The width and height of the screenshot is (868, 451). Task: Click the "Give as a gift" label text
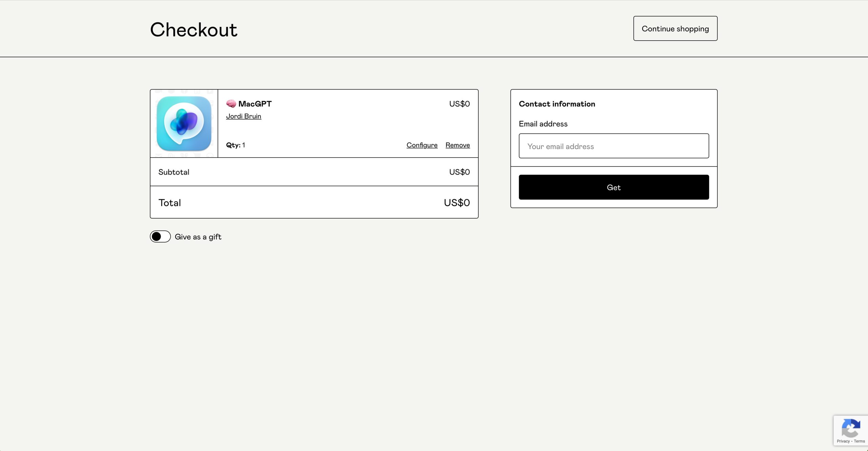pos(198,237)
